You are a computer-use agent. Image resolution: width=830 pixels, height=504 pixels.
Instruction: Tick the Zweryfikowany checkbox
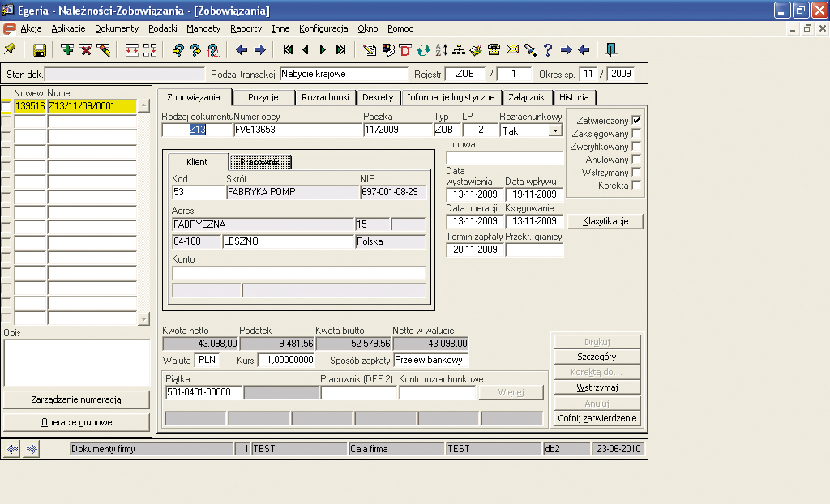(636, 146)
